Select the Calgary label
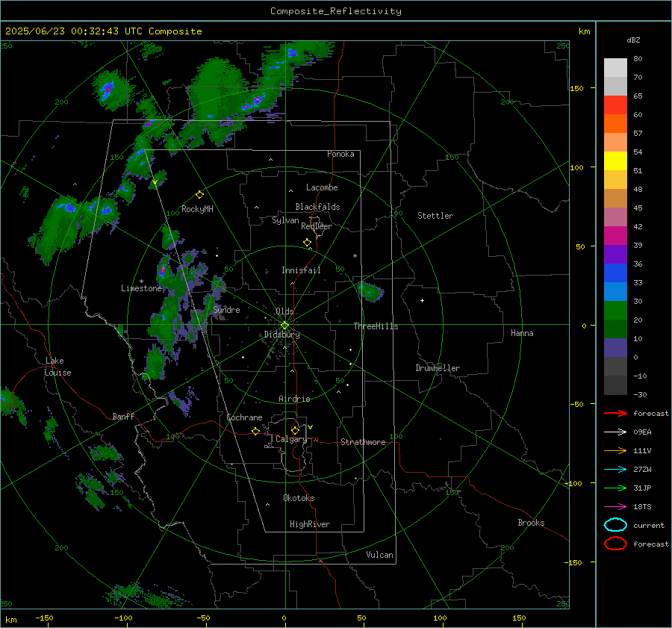Screen dimensions: 672x628 pos(291,439)
